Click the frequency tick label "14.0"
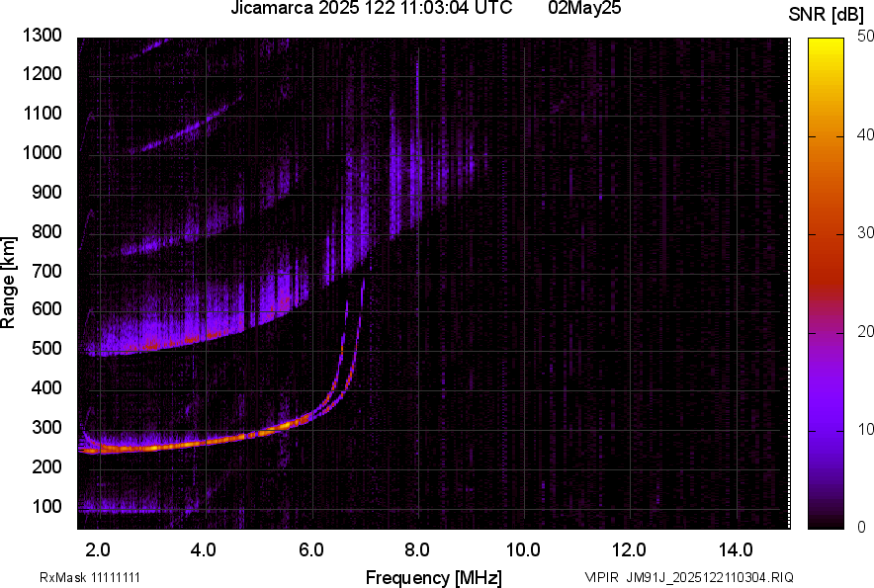 [x=736, y=550]
